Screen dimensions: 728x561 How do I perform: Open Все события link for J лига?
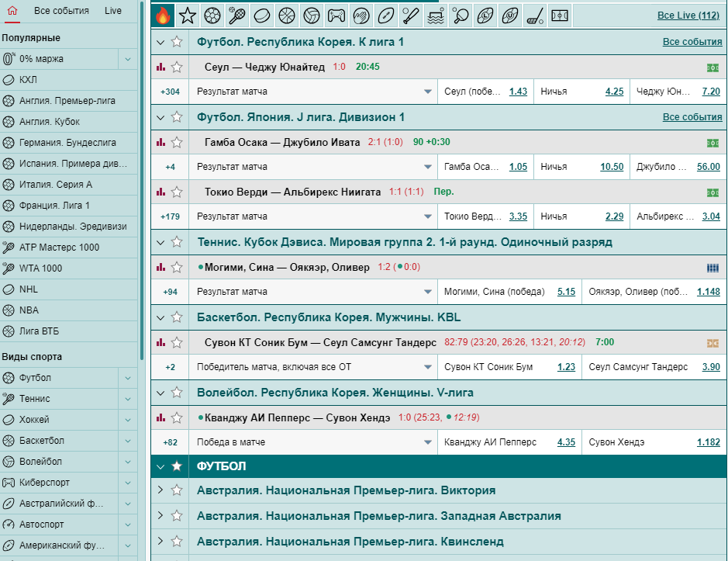tap(692, 117)
